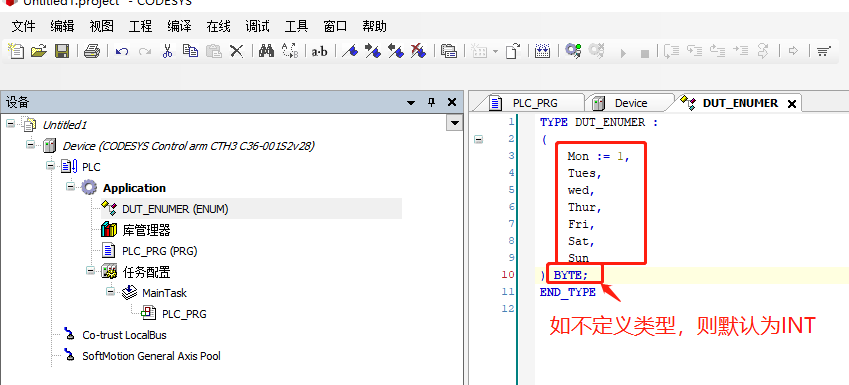Click the New Project toolbar icon

pos(17,51)
